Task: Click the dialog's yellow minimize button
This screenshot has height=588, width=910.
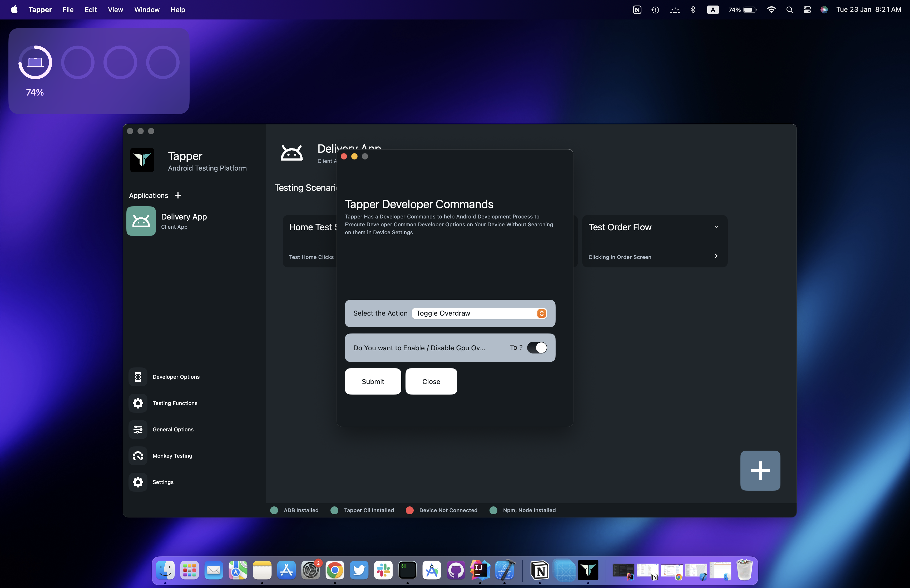Action: 354,157
